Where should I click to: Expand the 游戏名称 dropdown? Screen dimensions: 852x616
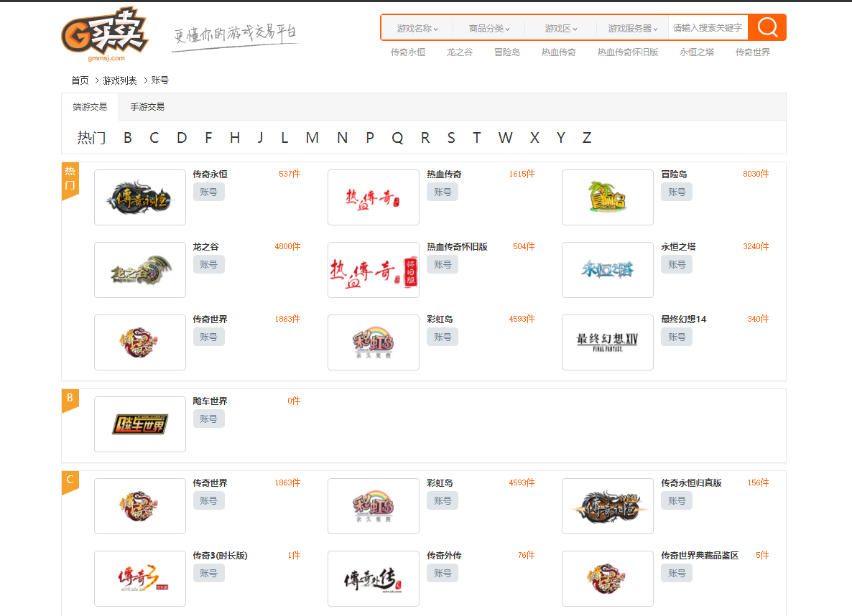point(417,28)
